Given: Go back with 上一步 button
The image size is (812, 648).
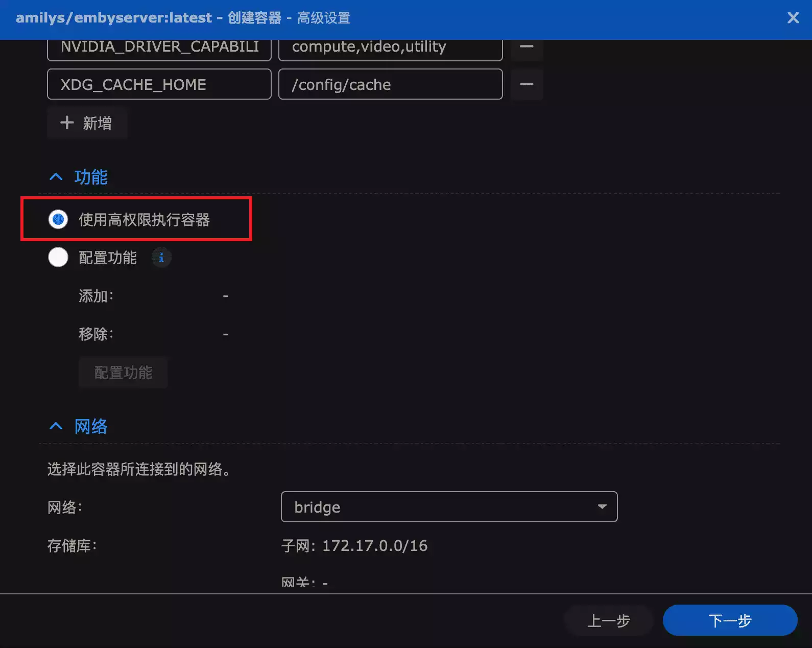Looking at the screenshot, I should [x=608, y=620].
